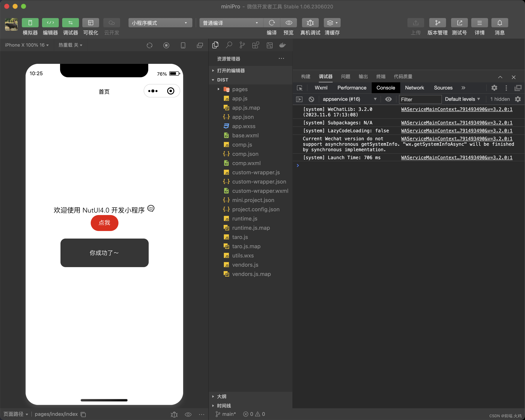Open the 详情 details panel

[x=479, y=23]
